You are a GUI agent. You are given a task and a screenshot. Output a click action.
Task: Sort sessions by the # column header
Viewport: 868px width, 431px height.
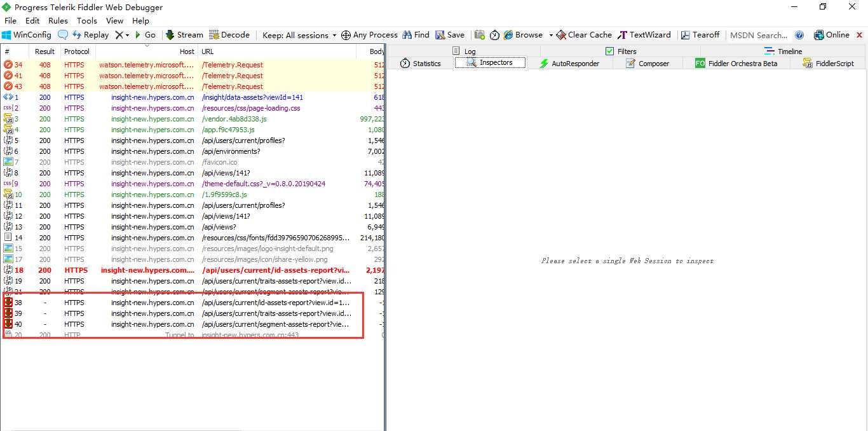coord(15,51)
